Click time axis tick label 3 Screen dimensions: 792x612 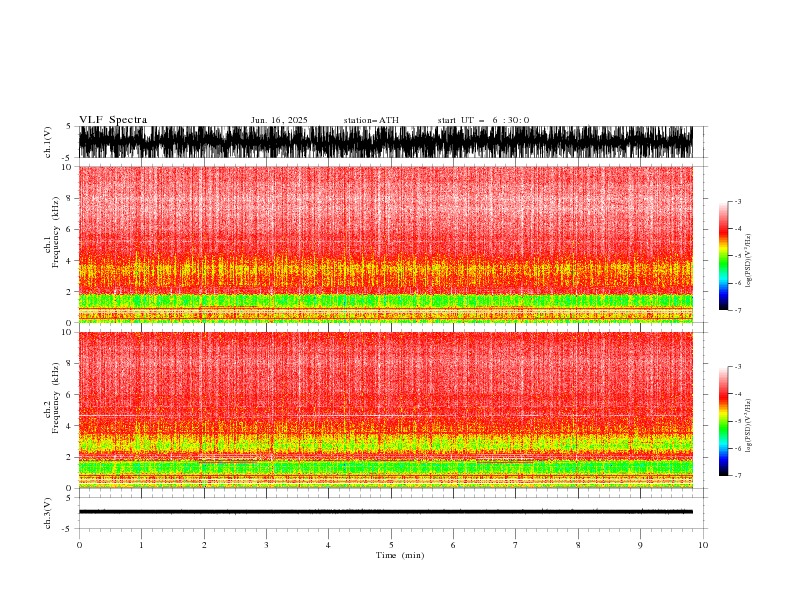coord(266,545)
